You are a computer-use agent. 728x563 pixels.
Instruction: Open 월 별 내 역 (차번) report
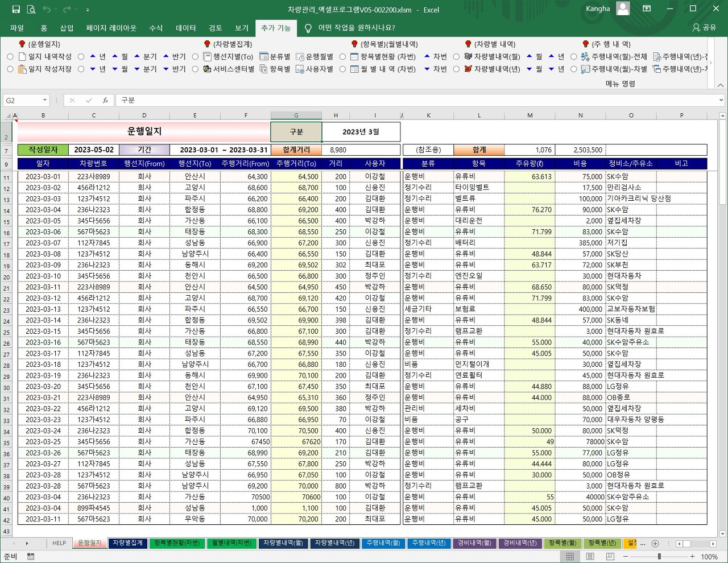coord(383,69)
